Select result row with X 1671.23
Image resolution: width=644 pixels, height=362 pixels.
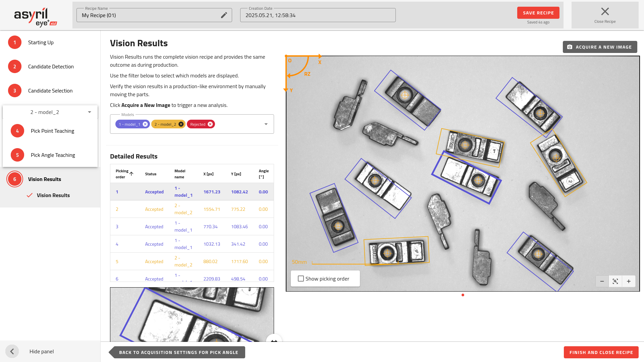(x=192, y=192)
